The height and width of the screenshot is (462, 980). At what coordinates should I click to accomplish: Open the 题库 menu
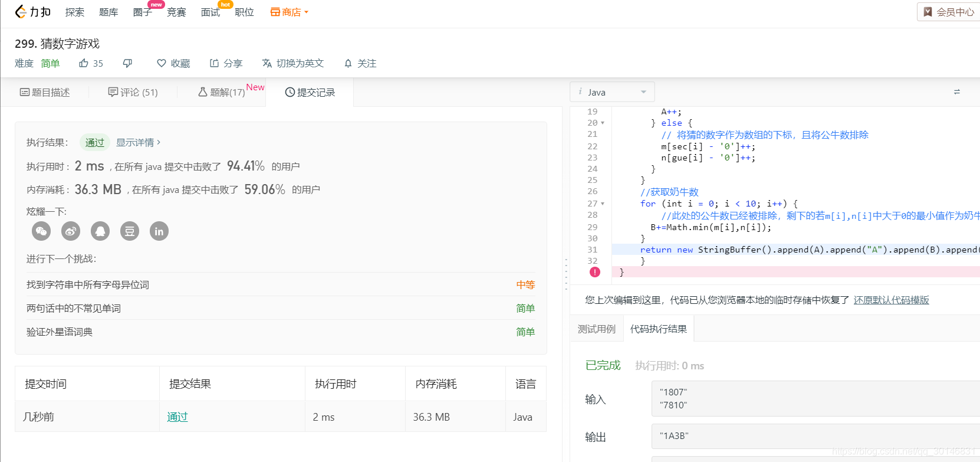(x=108, y=12)
